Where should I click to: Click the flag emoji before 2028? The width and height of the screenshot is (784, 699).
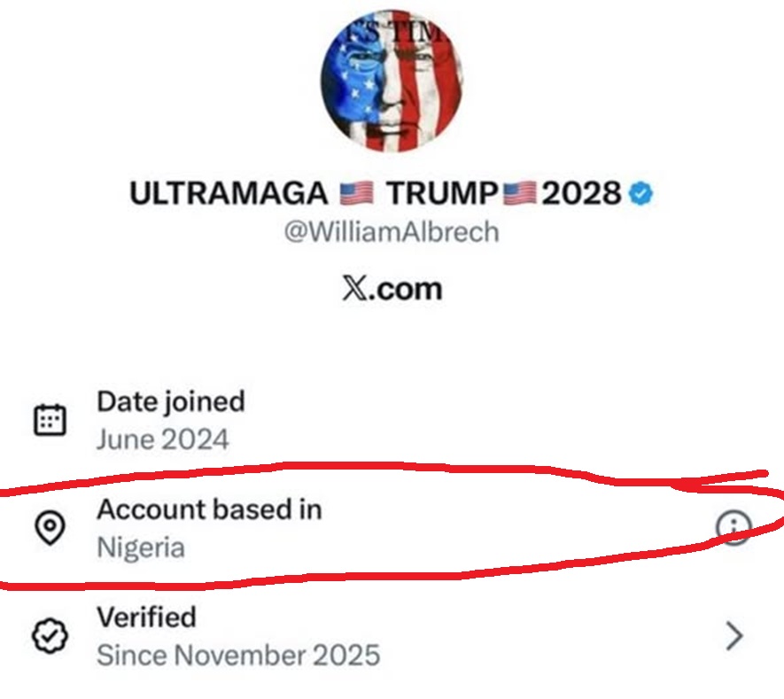point(520,193)
